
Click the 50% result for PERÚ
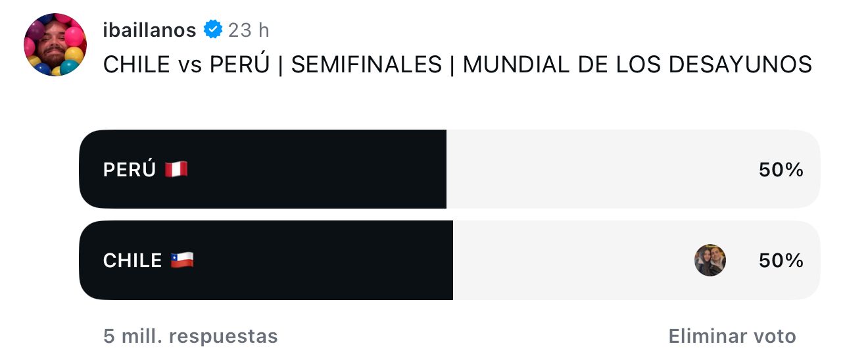coord(781,170)
